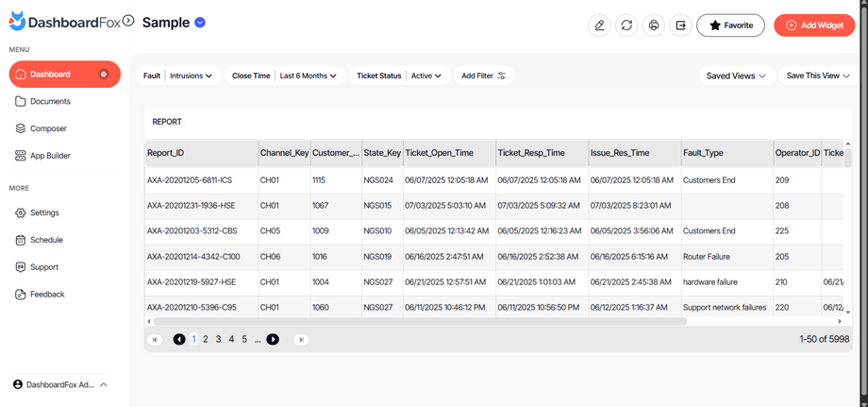Sort by the Ticket_Open_Time column header

439,153
